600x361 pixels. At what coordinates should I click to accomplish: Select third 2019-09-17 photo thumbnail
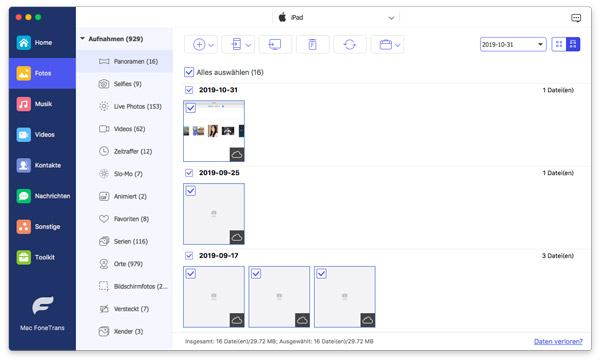(x=345, y=297)
